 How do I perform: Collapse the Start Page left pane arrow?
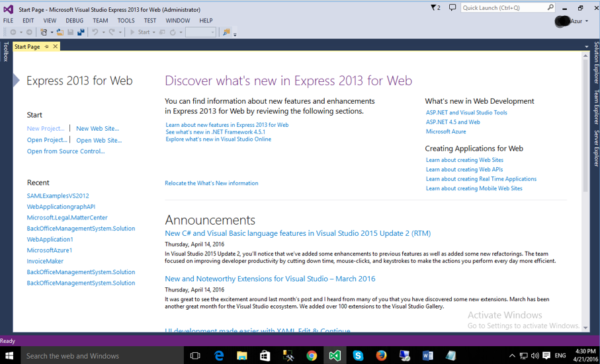16,80
